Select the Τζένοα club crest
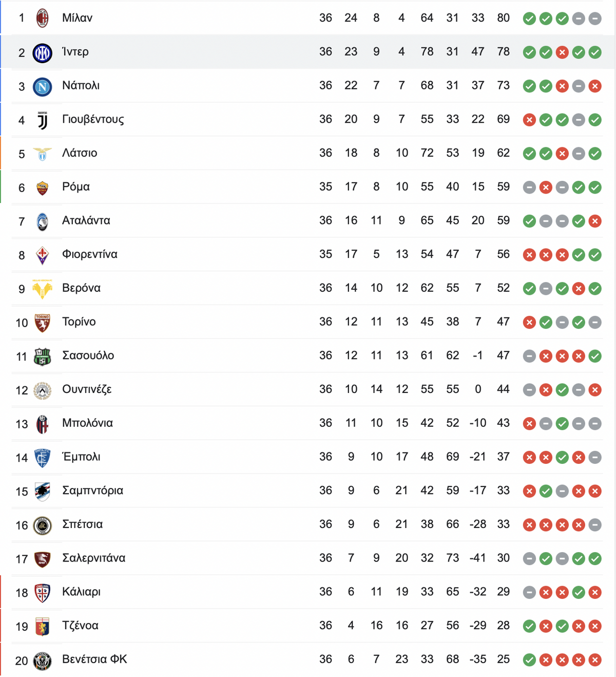The height and width of the screenshot is (677, 616). [43, 627]
